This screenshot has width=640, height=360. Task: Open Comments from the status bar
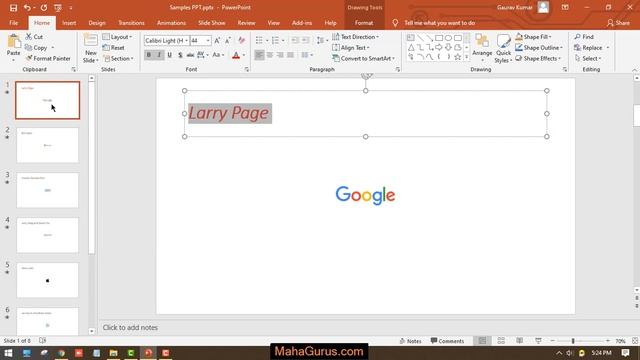[x=447, y=341]
